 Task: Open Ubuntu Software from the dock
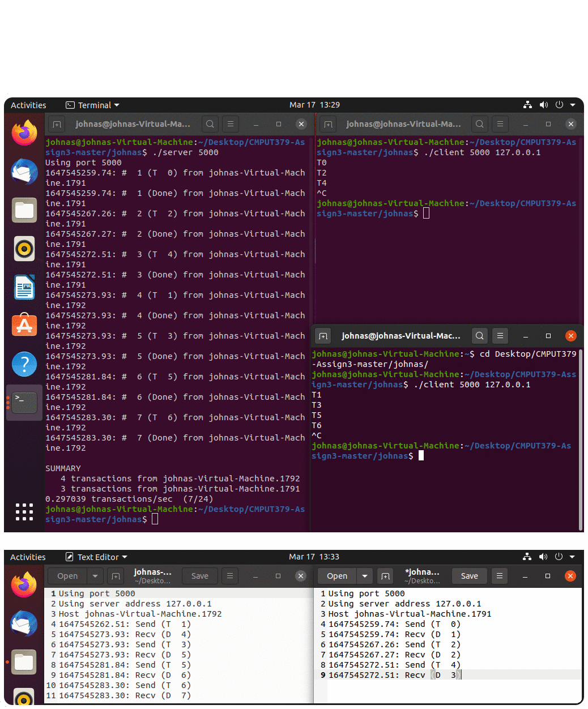[24, 326]
